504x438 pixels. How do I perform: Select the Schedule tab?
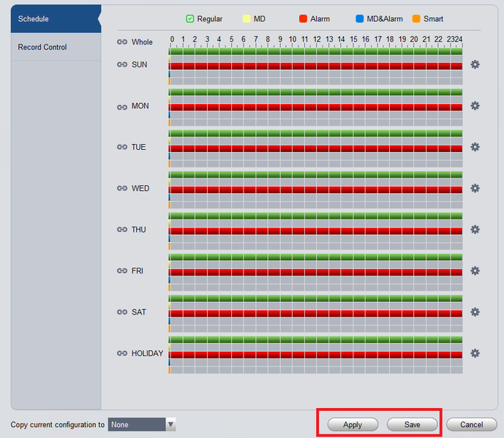(56, 19)
